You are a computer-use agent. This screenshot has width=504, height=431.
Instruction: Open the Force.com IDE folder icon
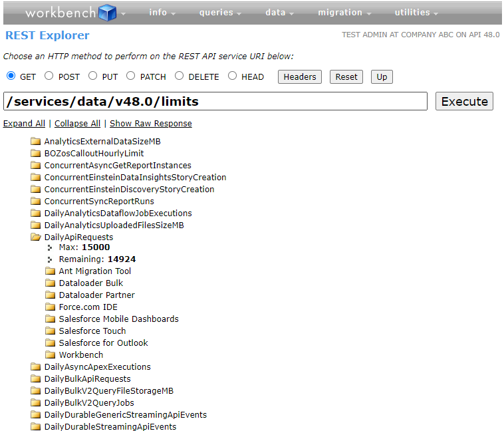[50, 307]
